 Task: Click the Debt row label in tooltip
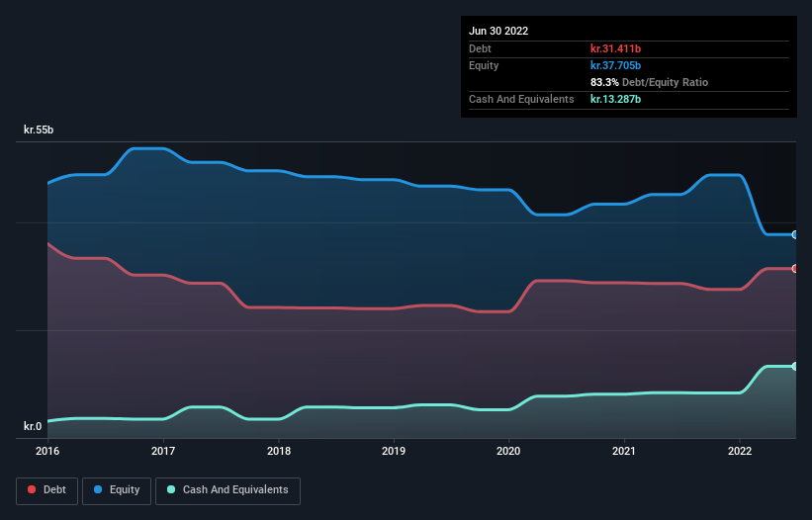coord(480,48)
